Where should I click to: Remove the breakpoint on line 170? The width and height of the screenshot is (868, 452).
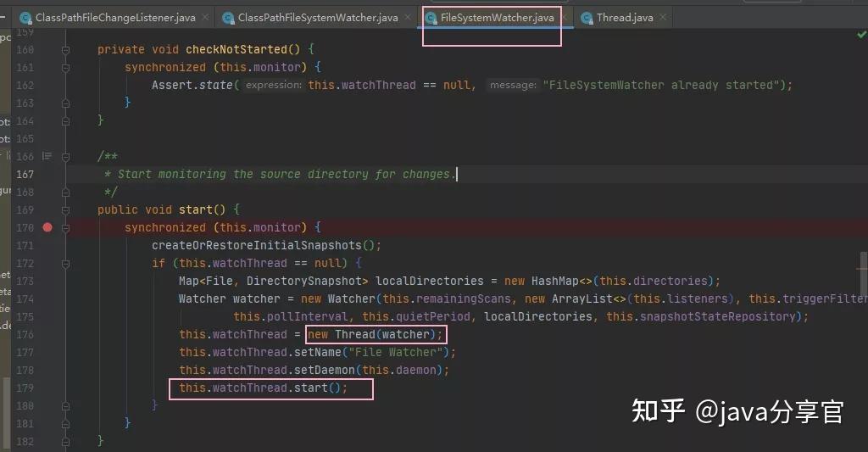tap(47, 227)
